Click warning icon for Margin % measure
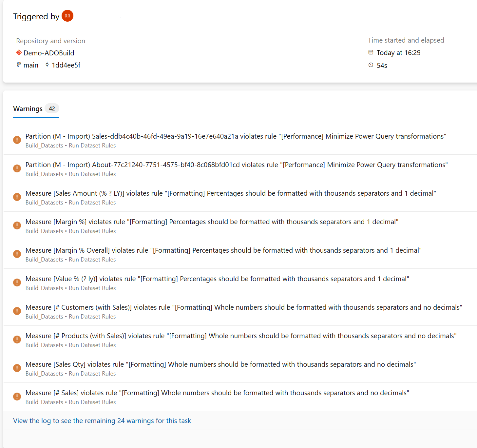 [x=17, y=225]
